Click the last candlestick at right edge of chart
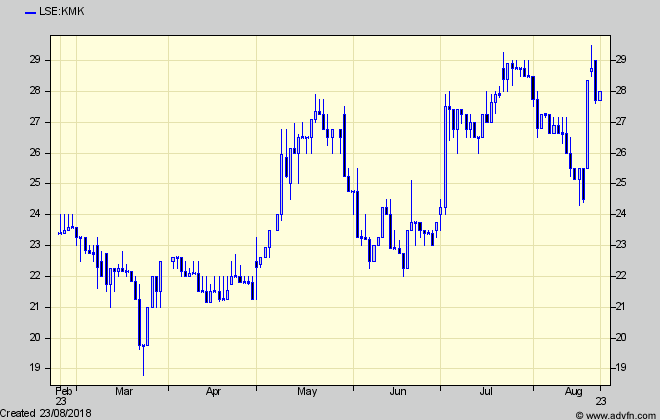This screenshot has width=660, height=420. coord(600,96)
